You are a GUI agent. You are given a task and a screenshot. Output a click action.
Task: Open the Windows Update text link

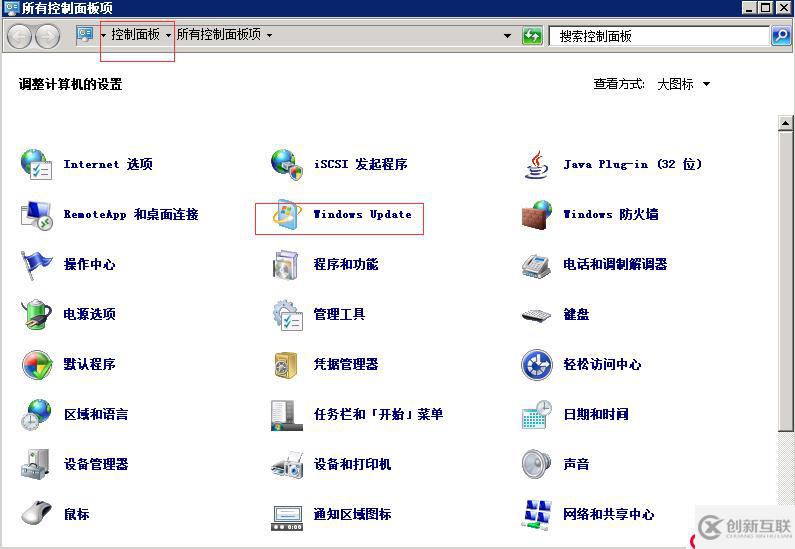coord(363,214)
